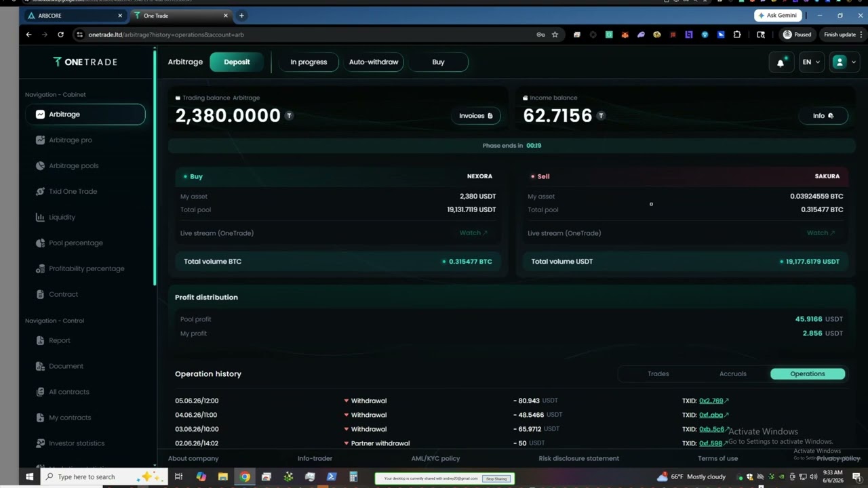
Task: Click the Invoices button
Action: pyautogui.click(x=476, y=115)
